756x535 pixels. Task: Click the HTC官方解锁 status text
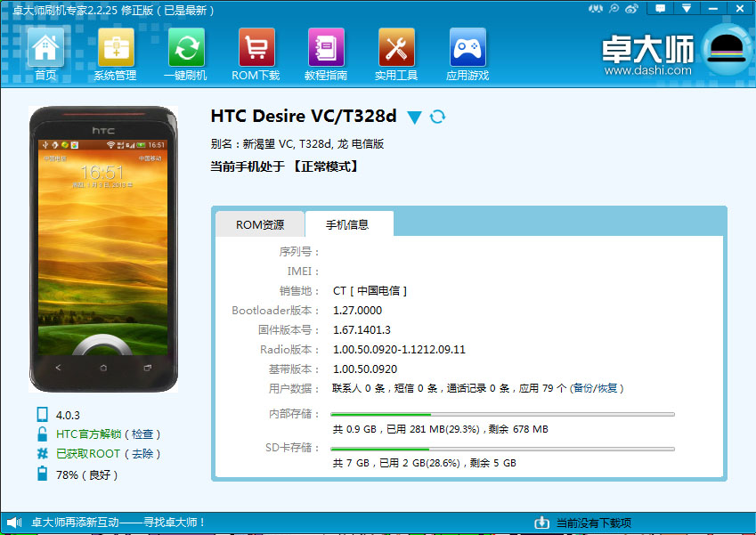(88, 434)
